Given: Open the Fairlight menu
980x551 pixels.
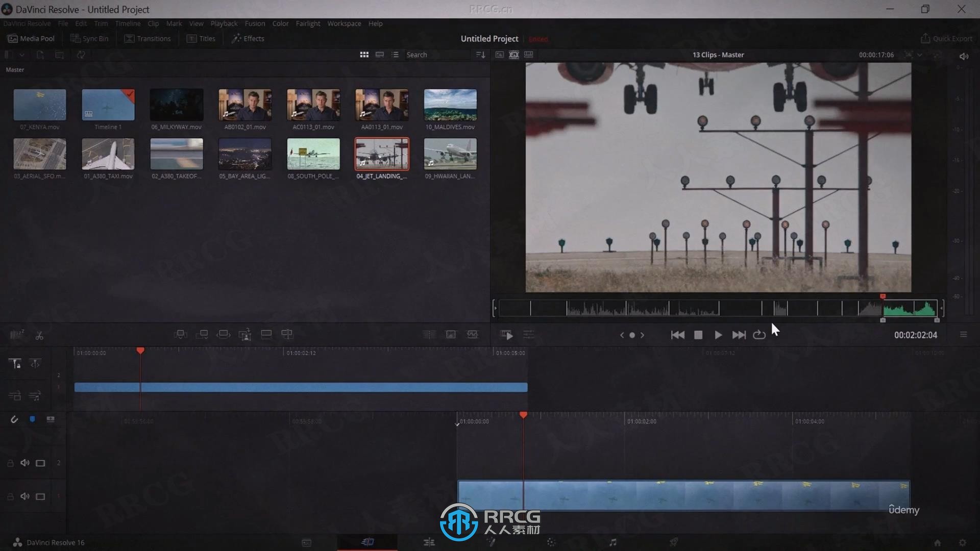Looking at the screenshot, I should [x=308, y=23].
